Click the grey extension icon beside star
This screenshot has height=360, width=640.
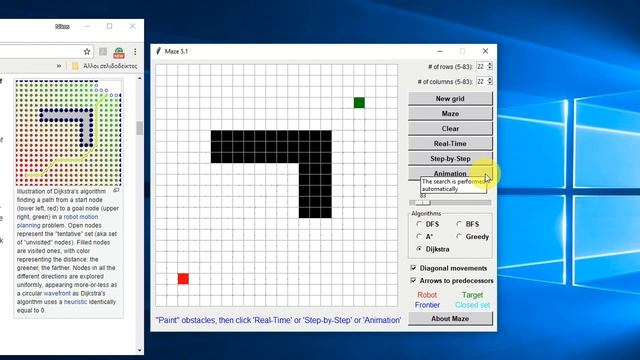pyautogui.click(x=103, y=52)
